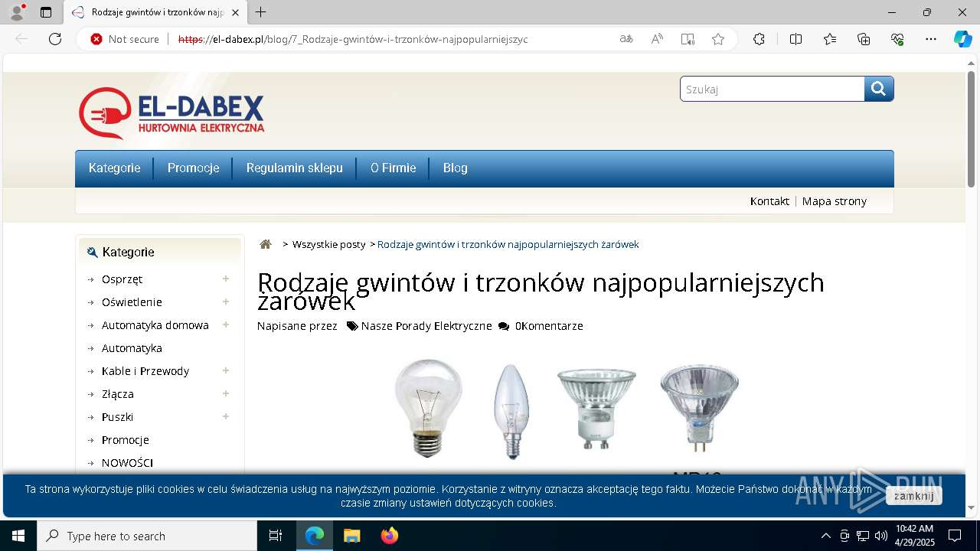Click the browser address bar URL

tap(353, 39)
